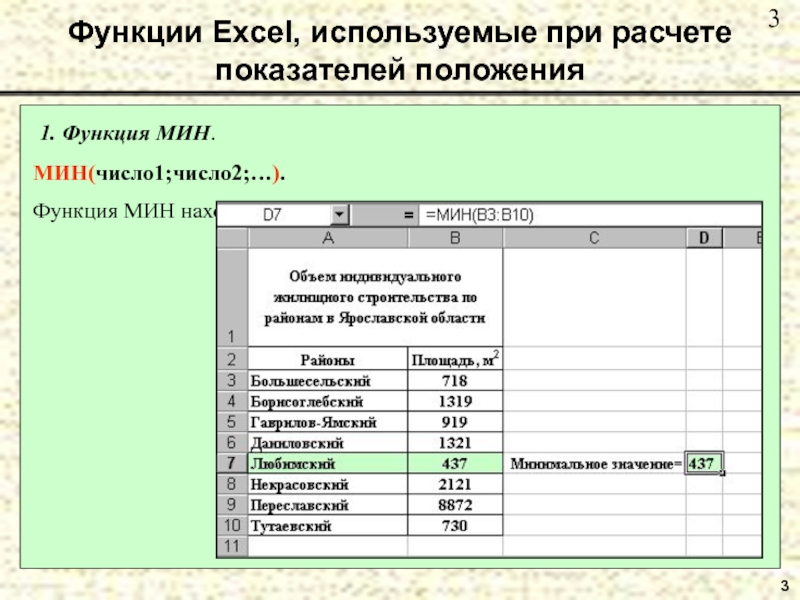This screenshot has height=600, width=800.
Task: Select row 7 header
Action: click(x=232, y=463)
